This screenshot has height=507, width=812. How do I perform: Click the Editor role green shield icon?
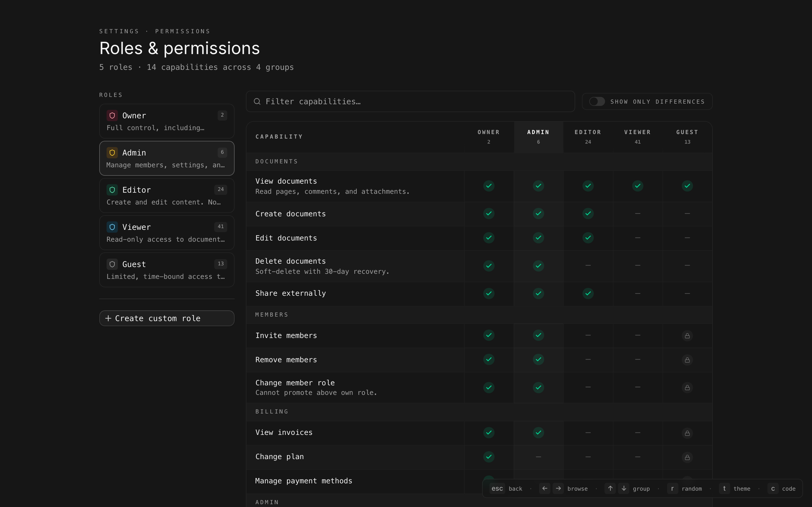pyautogui.click(x=112, y=190)
